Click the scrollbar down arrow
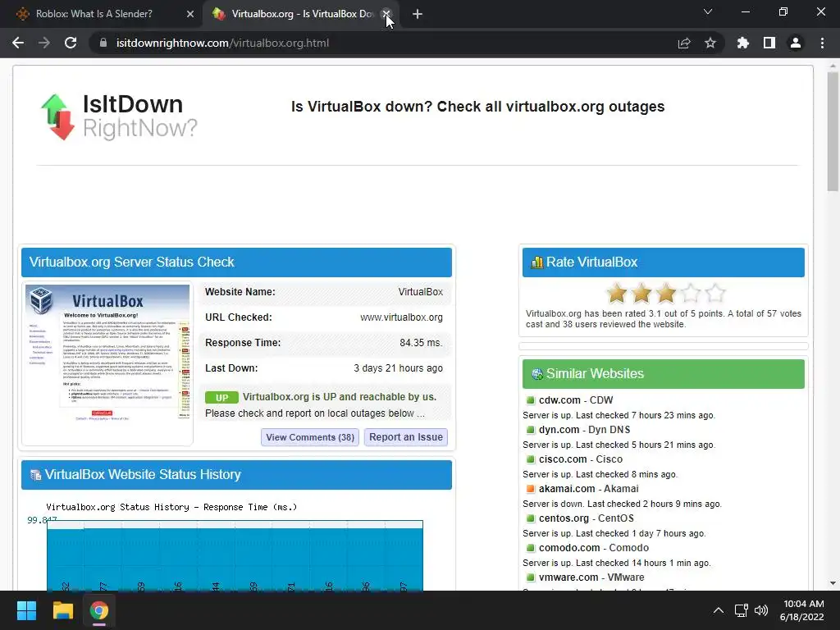Screen dimensions: 840x630 coord(833,583)
